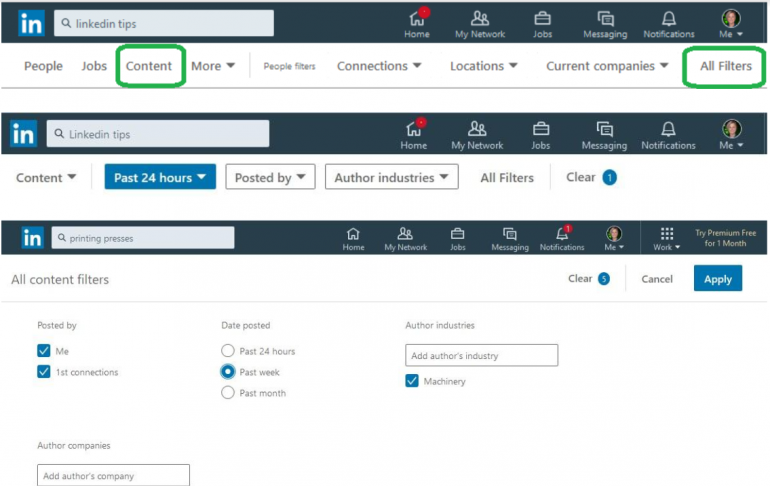This screenshot has height=486, width=770.
Task: Expand the 'Locations' filter dropdown
Action: point(484,66)
